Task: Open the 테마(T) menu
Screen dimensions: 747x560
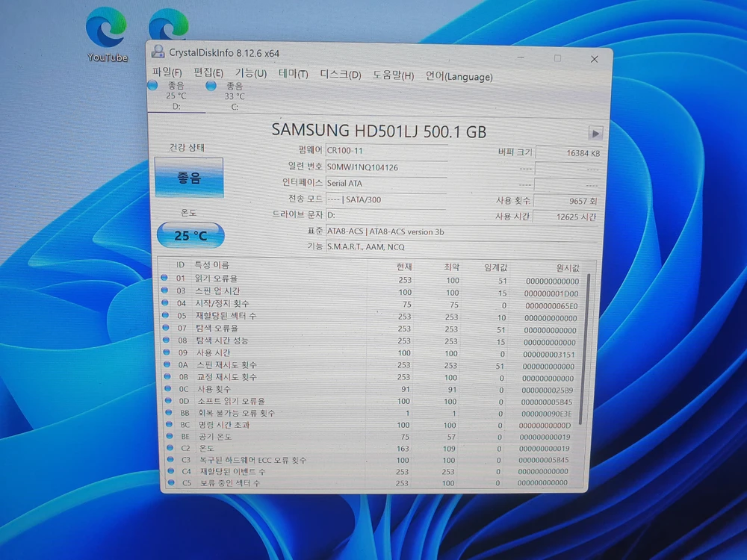Action: click(x=293, y=74)
